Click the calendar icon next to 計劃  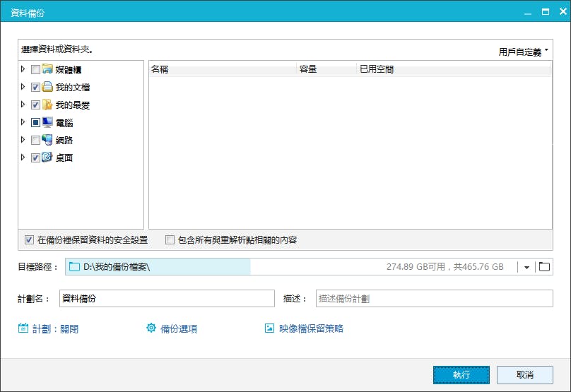(23, 328)
